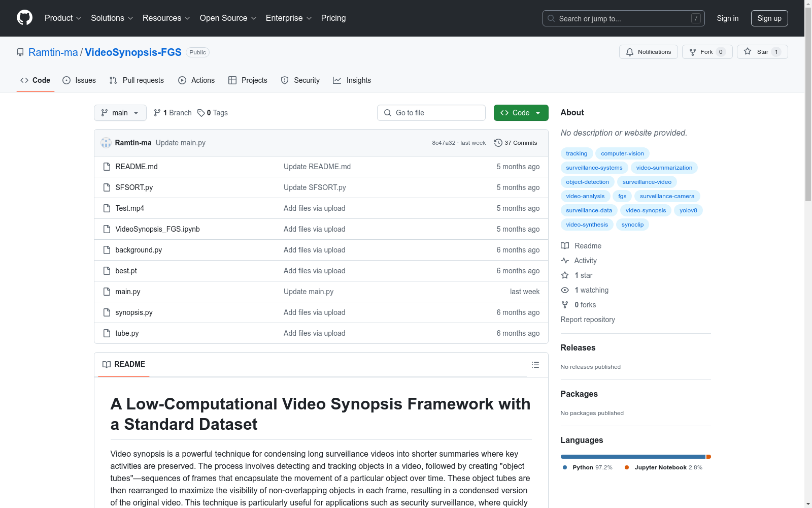Click the book icon beside Readme
This screenshot has width=812, height=508.
coord(565,246)
